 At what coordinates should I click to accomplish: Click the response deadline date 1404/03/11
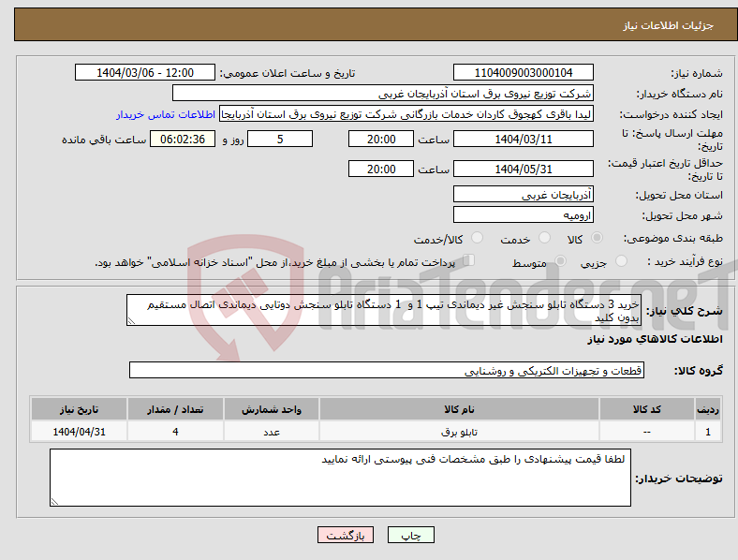(x=523, y=139)
